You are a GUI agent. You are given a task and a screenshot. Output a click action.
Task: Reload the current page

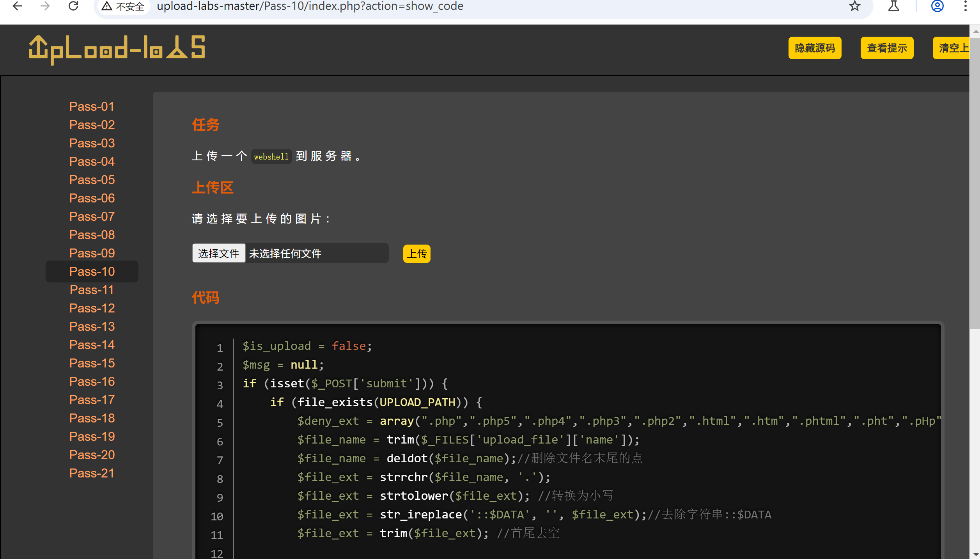[73, 6]
